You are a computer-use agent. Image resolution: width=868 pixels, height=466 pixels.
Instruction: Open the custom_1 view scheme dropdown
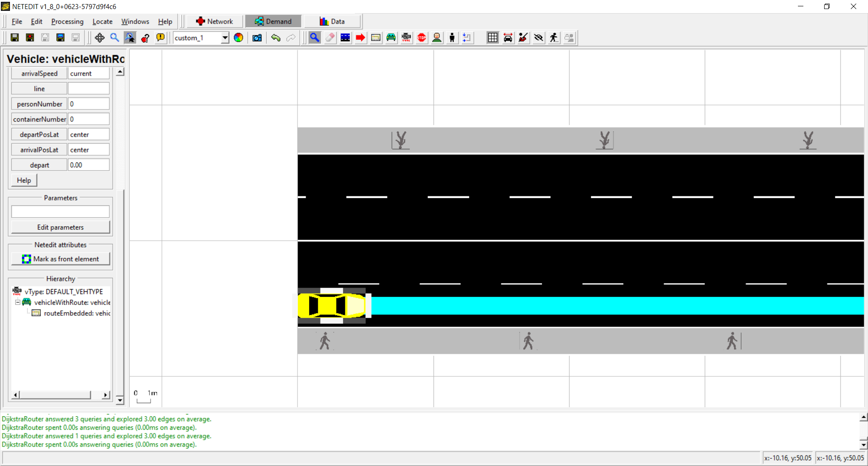(225, 38)
